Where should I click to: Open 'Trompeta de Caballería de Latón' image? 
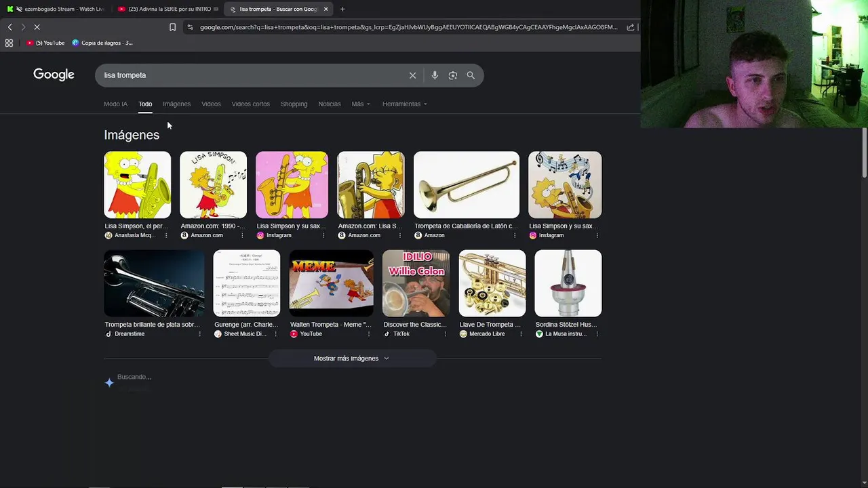pos(467,185)
